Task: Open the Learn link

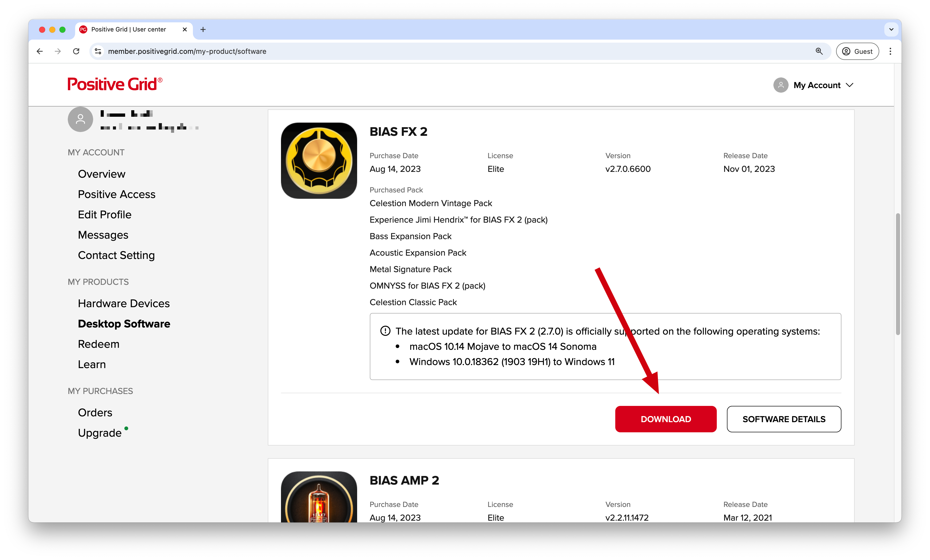Action: click(x=92, y=365)
